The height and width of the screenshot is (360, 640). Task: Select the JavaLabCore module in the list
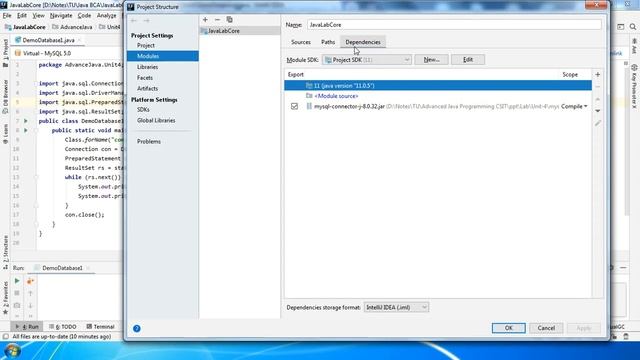pyautogui.click(x=240, y=31)
